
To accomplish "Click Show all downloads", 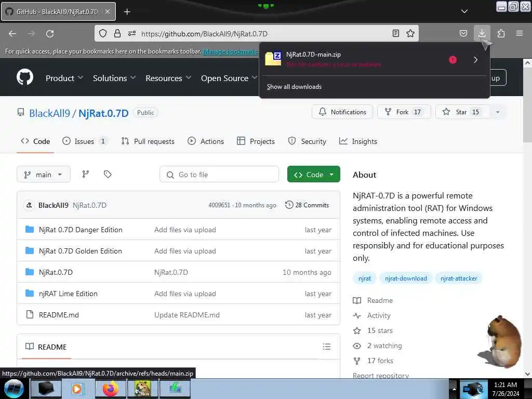I will coord(294,87).
